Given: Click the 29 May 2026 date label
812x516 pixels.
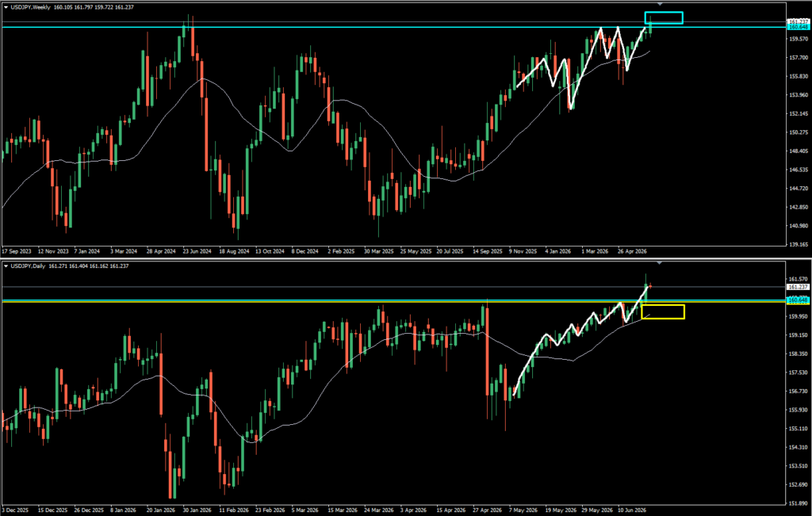Looking at the screenshot, I should [x=596, y=510].
